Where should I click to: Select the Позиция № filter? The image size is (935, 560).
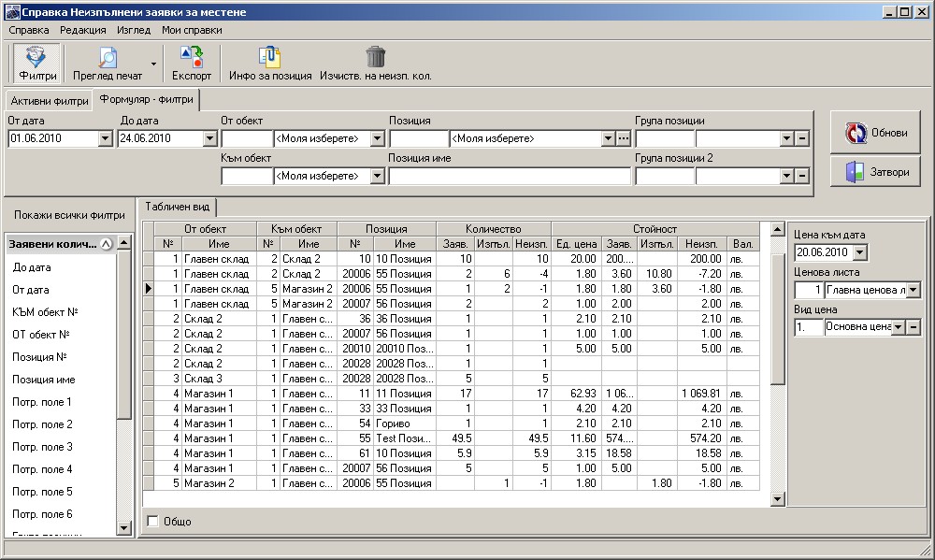39,357
